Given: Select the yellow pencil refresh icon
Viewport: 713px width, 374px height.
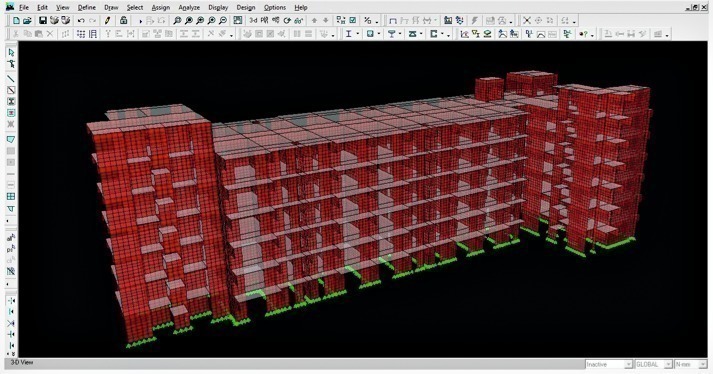Looking at the screenshot, I should pos(107,20).
